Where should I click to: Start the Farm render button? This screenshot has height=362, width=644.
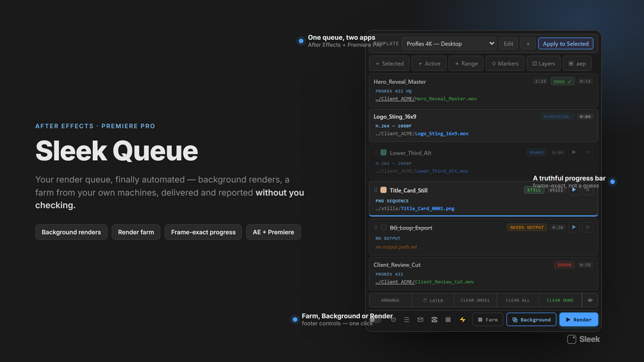[x=488, y=320]
